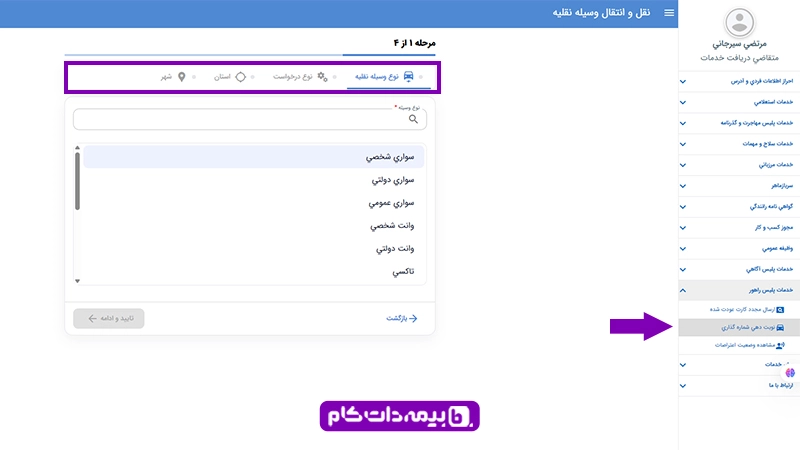Click the car icon beside نوبت دهی شماره گذاری
800x450 pixels.
tap(781, 327)
